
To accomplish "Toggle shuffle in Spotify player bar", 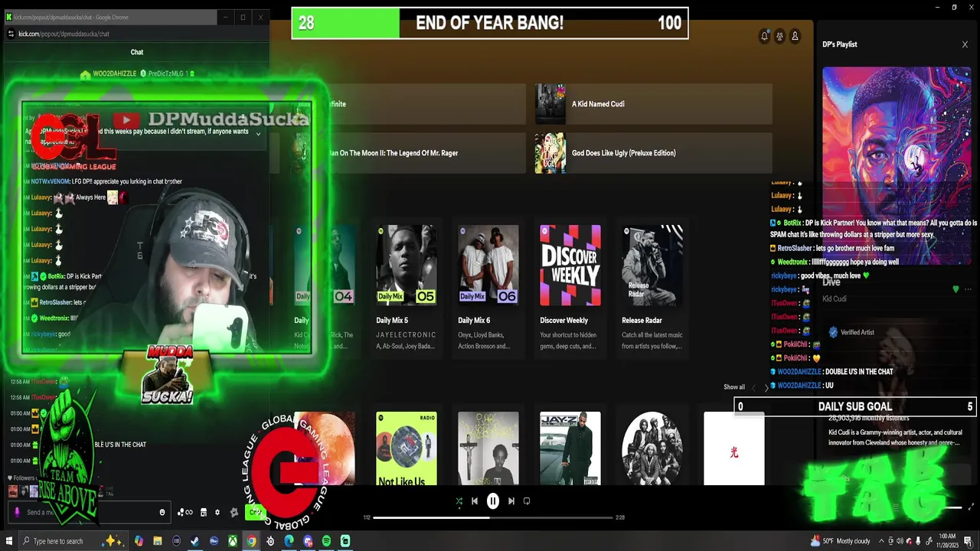I will 459,501.
